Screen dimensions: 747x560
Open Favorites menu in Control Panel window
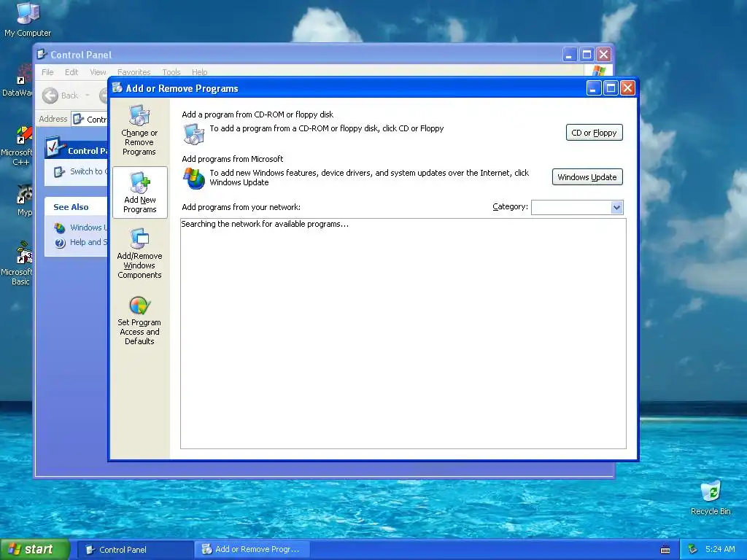coord(134,72)
